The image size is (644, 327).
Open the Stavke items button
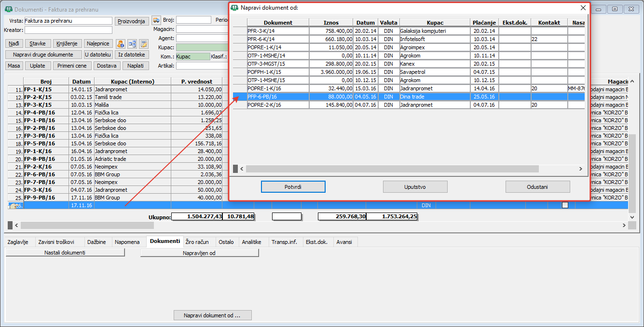click(x=38, y=44)
